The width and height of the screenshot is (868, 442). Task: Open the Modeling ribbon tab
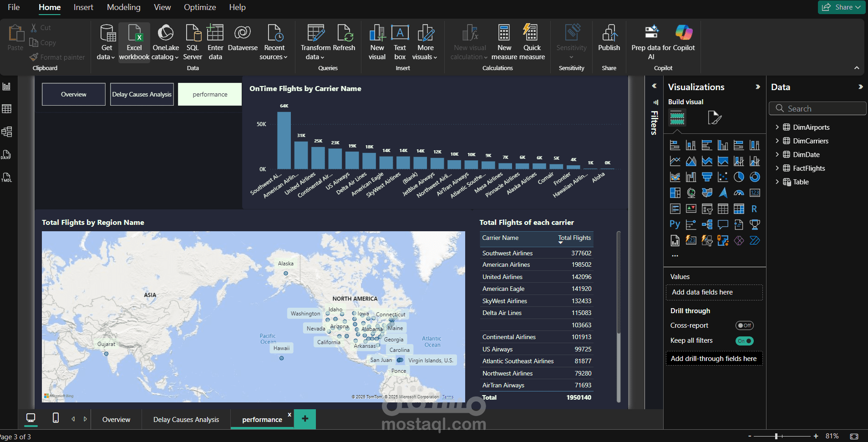[x=123, y=7]
